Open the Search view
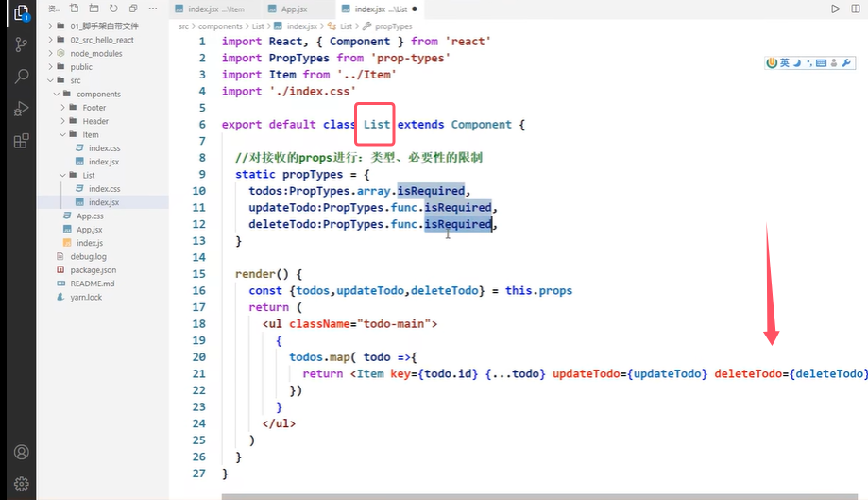 coord(21,76)
